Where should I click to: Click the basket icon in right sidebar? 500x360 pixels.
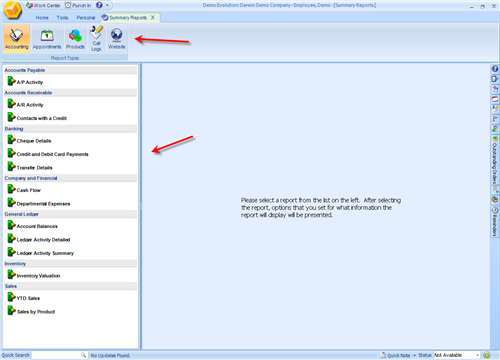495,199
